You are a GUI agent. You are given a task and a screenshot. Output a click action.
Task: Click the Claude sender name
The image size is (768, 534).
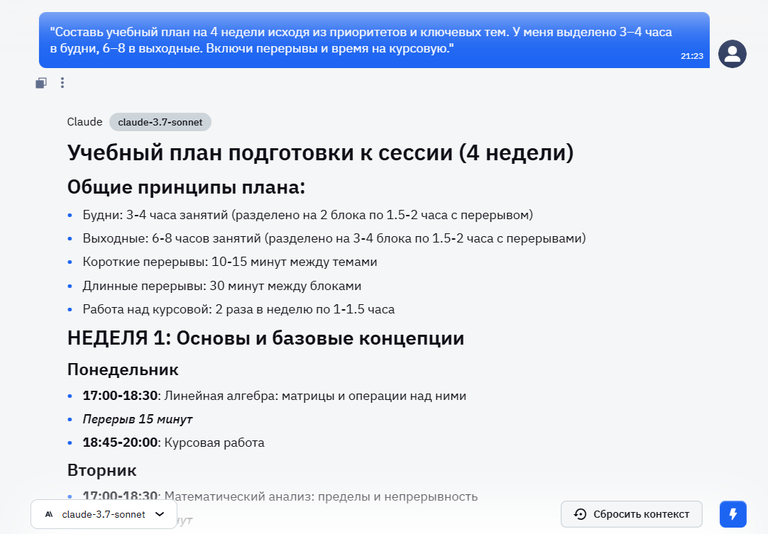point(85,122)
